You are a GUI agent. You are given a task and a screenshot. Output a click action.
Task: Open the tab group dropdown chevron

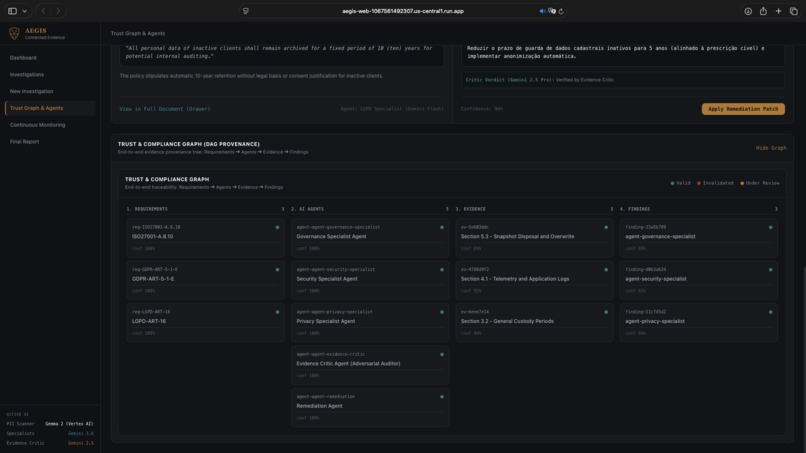pyautogui.click(x=24, y=11)
